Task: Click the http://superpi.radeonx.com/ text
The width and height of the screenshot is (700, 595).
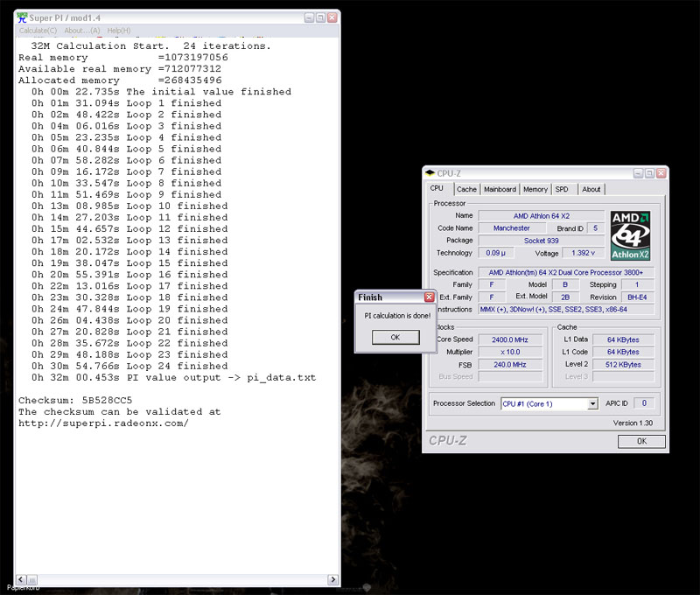Action: [x=103, y=423]
